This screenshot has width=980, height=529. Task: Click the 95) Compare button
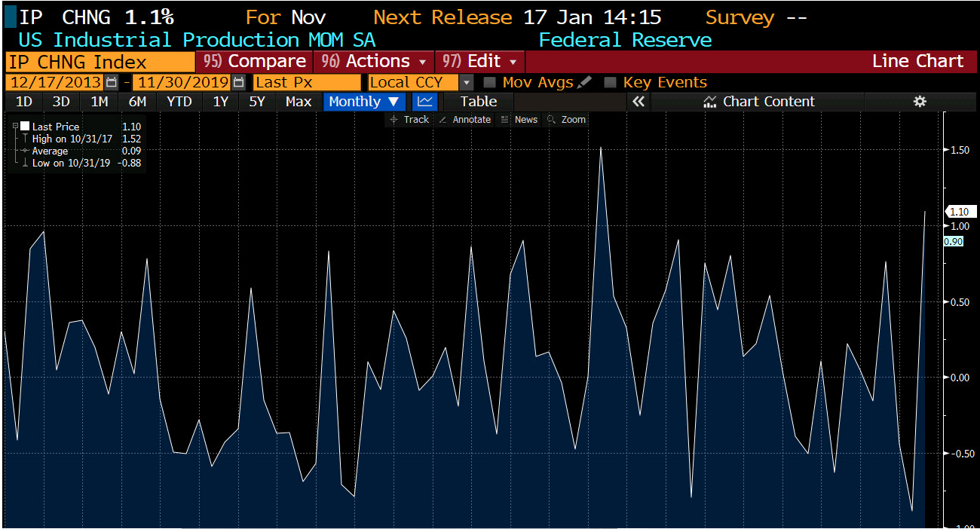pyautogui.click(x=255, y=61)
